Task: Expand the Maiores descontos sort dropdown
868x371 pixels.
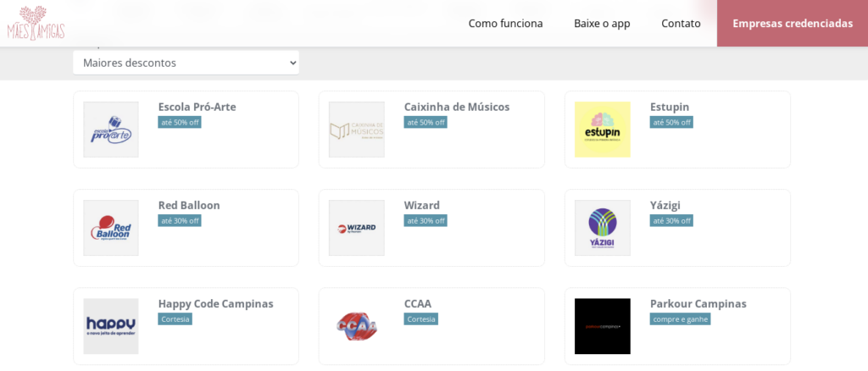Action: (186, 63)
